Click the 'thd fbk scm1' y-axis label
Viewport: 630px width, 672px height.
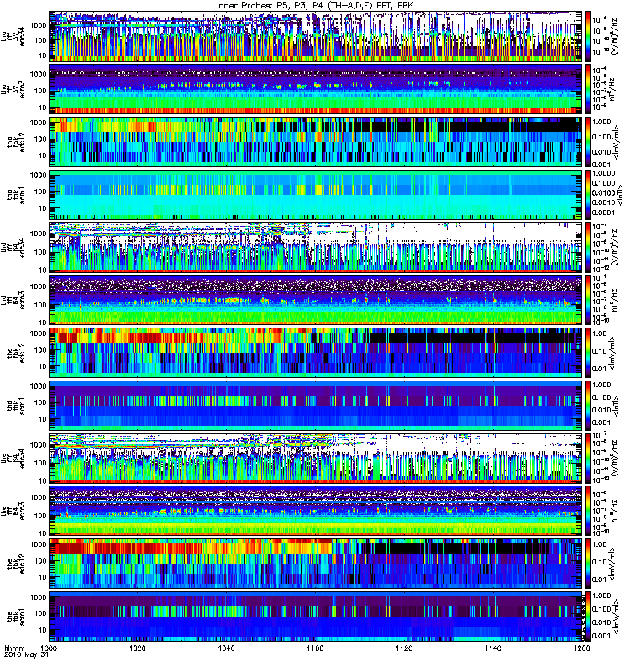point(16,406)
